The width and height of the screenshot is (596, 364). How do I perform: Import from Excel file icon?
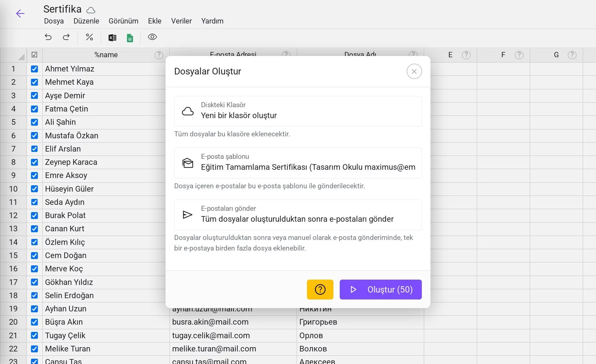[112, 38]
